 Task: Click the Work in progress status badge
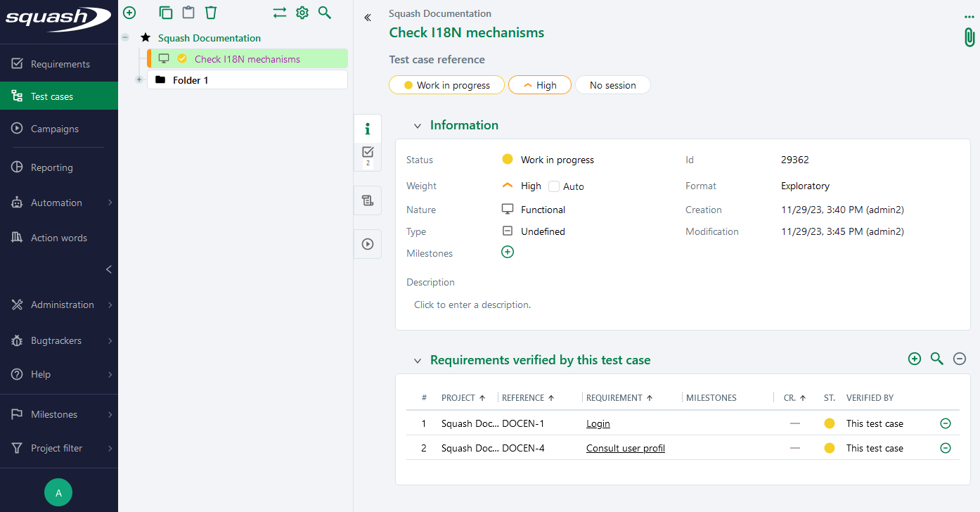coord(446,85)
